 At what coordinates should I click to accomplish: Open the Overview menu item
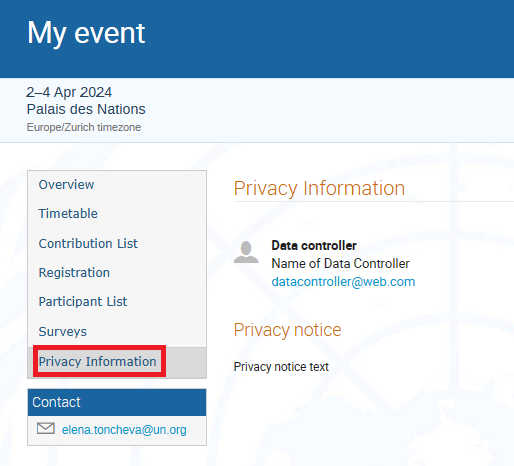(x=66, y=184)
